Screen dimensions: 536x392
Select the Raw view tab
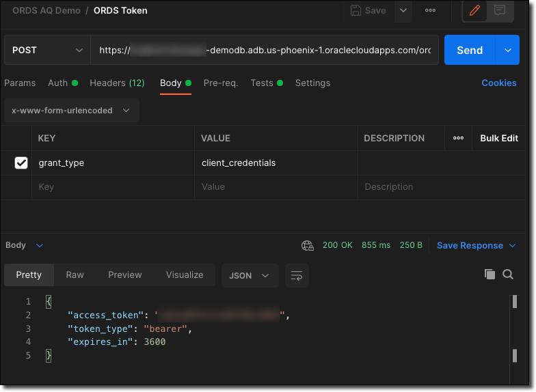pyautogui.click(x=75, y=275)
